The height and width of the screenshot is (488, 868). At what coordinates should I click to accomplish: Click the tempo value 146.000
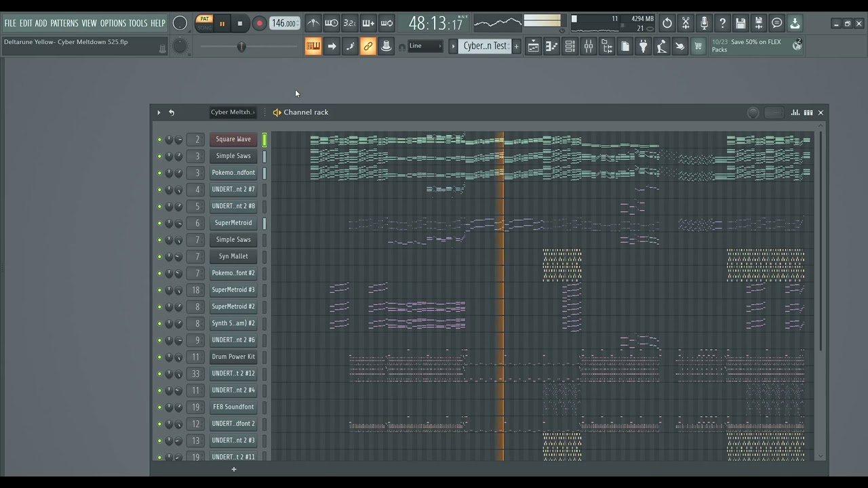[284, 24]
